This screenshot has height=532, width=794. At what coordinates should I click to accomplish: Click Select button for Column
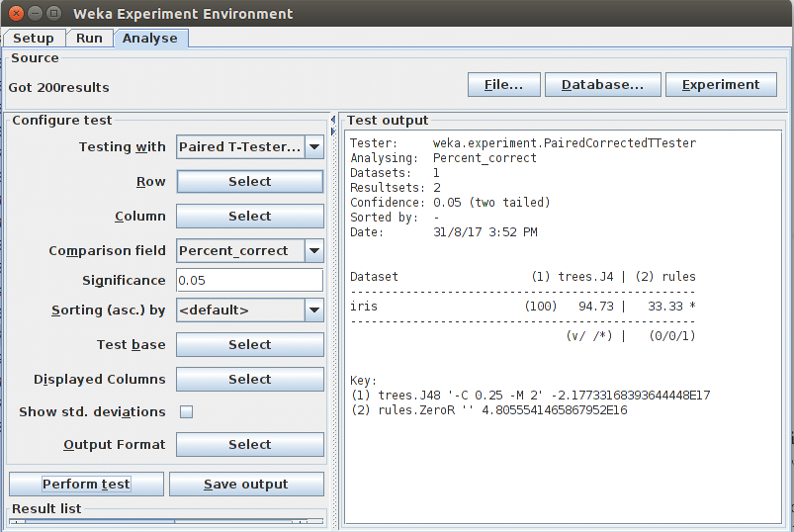click(x=249, y=217)
